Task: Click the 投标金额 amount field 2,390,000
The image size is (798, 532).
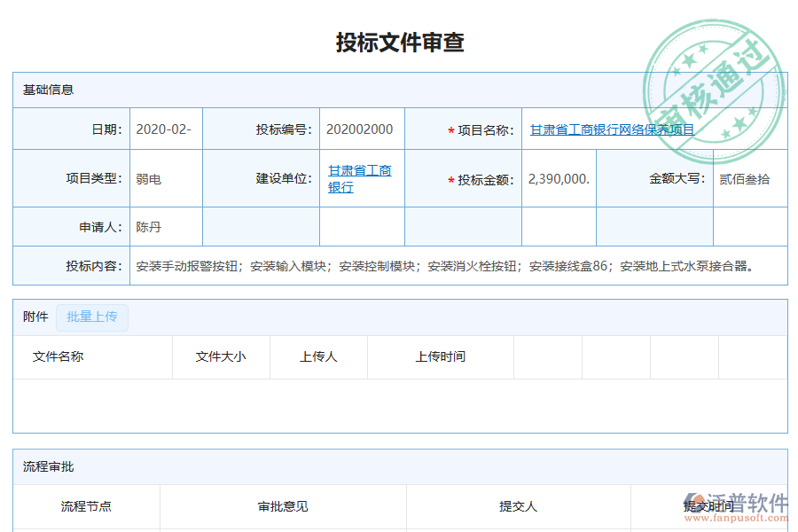Action: tap(557, 177)
